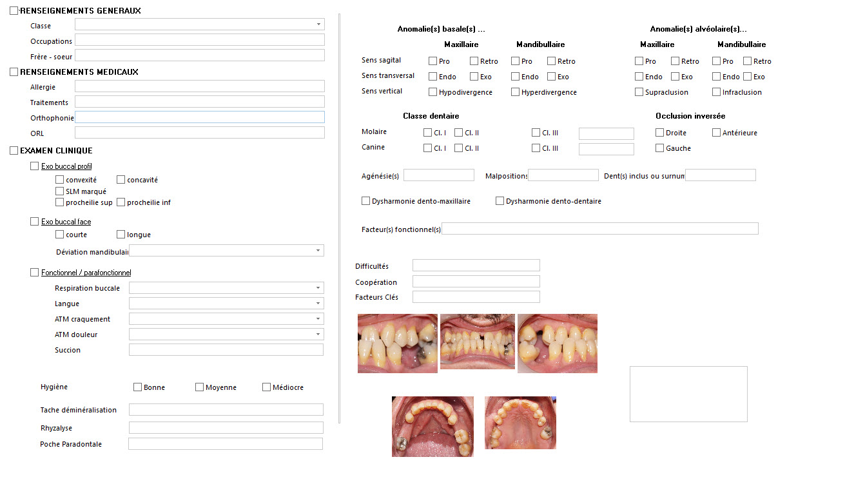Select Antérieure under Occlusion inversée
The height and width of the screenshot is (504, 865).
pyautogui.click(x=717, y=133)
